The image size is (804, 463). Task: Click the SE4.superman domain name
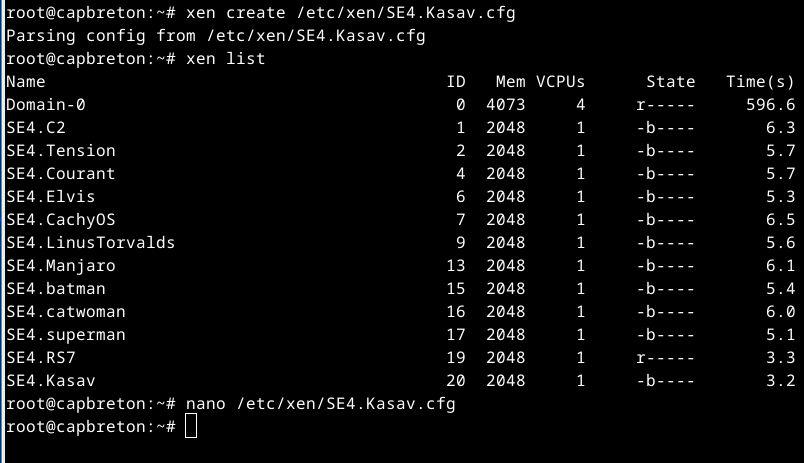click(65, 335)
